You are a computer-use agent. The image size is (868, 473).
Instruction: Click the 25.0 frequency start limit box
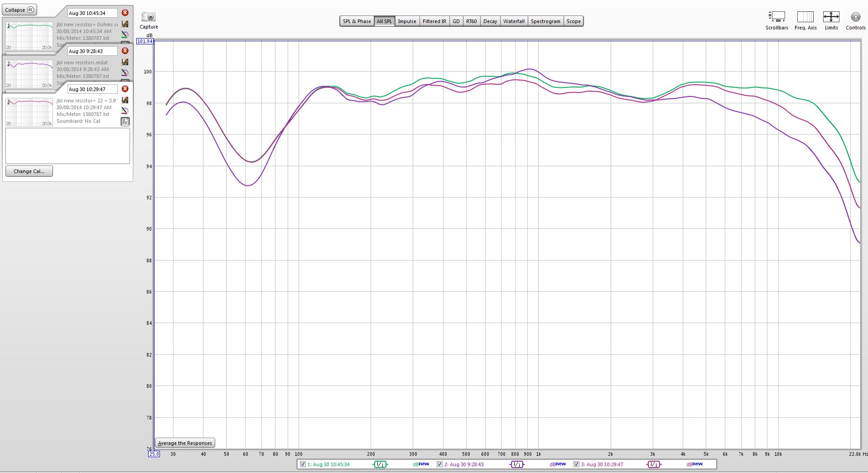154,454
